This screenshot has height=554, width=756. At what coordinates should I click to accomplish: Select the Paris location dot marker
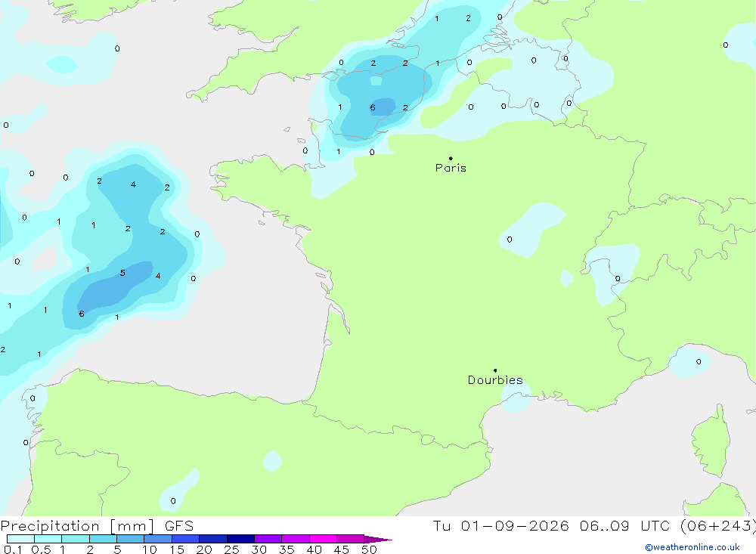click(x=451, y=158)
